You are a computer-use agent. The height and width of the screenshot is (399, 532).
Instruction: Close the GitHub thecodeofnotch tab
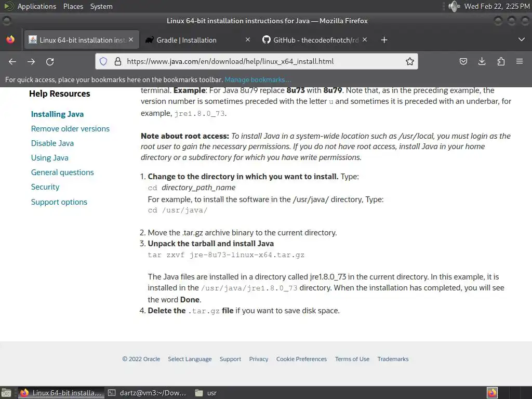[365, 39]
